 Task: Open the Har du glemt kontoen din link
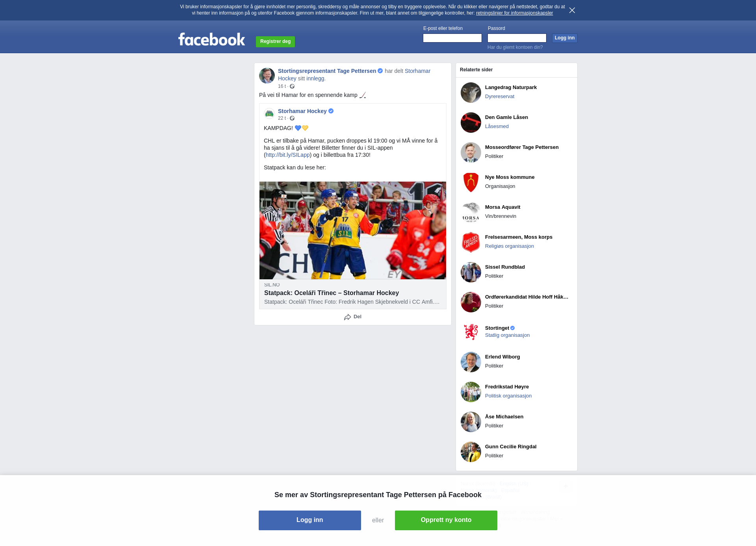click(515, 47)
